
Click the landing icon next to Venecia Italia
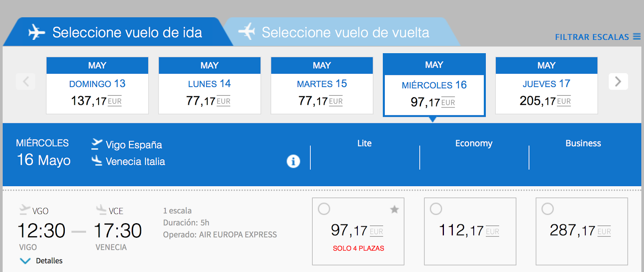click(x=97, y=161)
